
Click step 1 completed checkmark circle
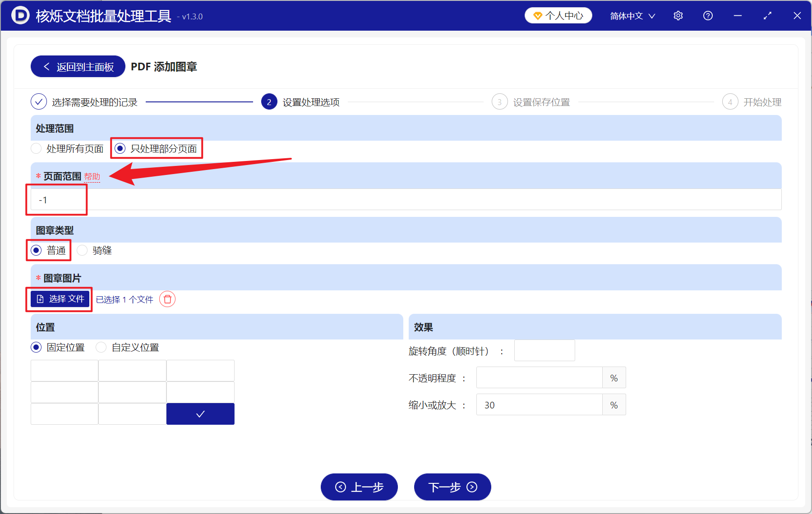click(39, 101)
